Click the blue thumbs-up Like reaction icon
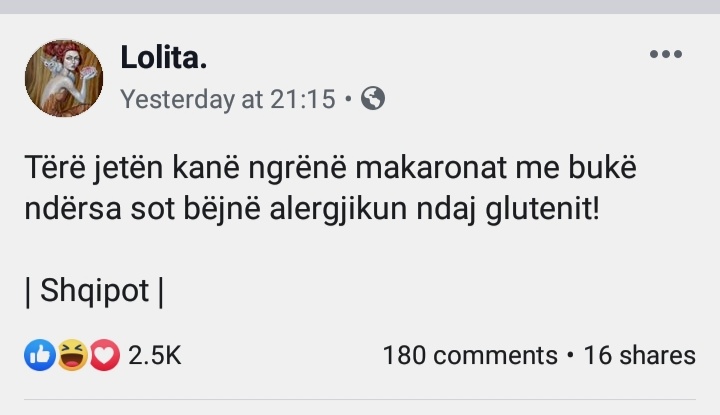The image size is (720, 415). (40, 354)
